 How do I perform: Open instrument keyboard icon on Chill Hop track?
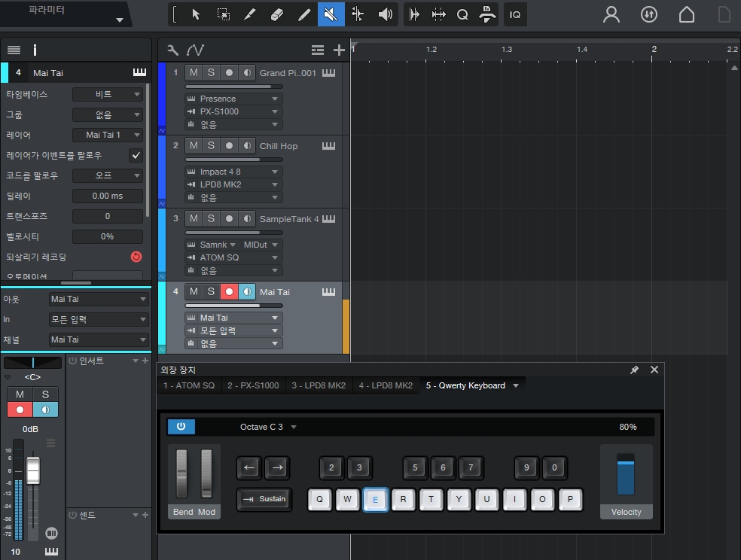[x=328, y=146]
